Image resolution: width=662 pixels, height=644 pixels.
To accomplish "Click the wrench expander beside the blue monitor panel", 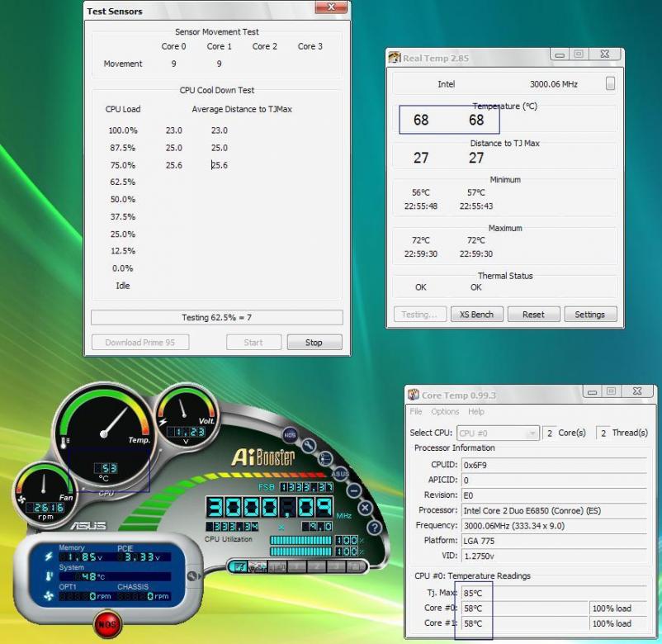I will pyautogui.click(x=193, y=576).
